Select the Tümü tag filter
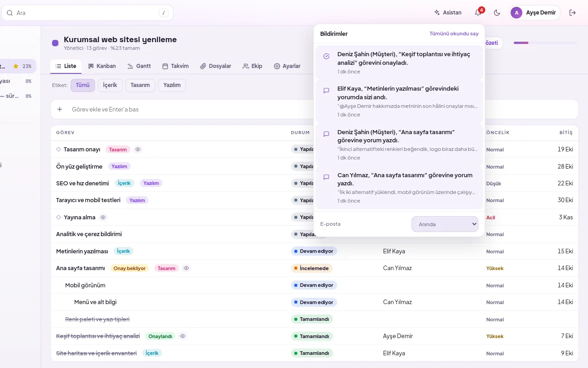 click(83, 85)
